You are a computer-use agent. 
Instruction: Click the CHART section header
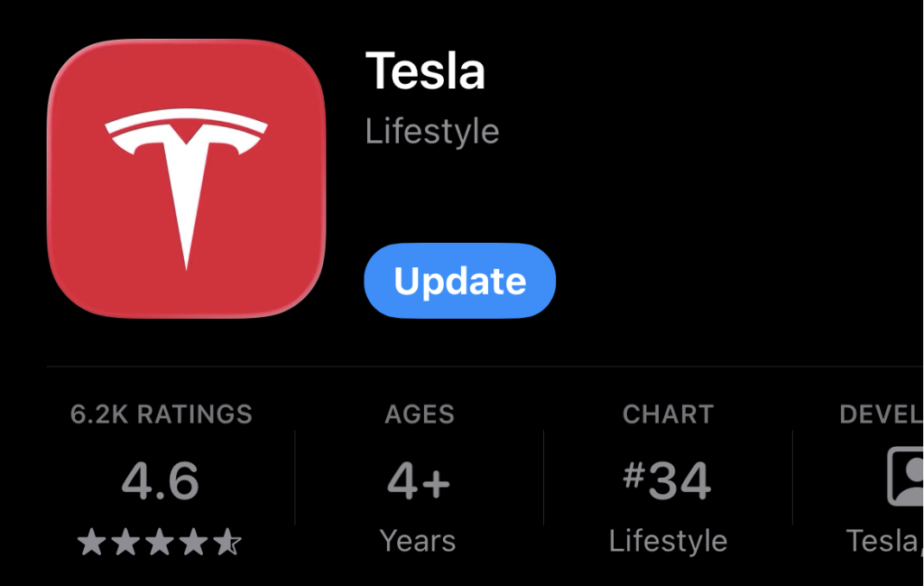(x=668, y=414)
